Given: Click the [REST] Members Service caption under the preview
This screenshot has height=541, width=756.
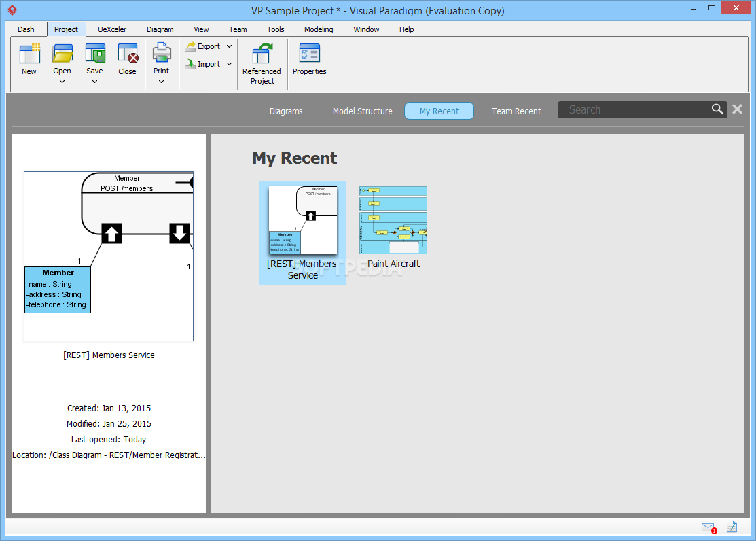Looking at the screenshot, I should click(x=109, y=355).
